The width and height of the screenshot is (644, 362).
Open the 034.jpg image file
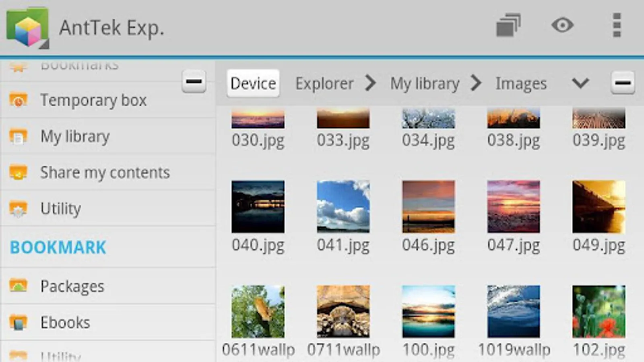tap(428, 129)
